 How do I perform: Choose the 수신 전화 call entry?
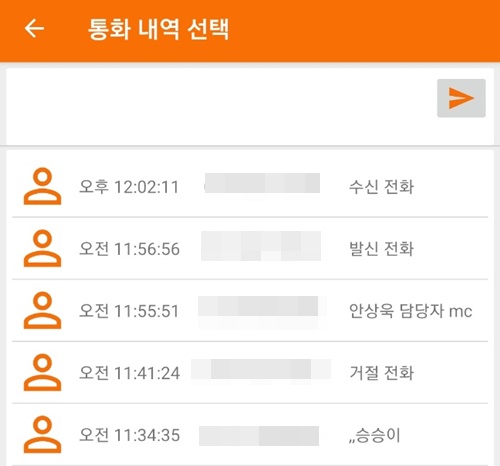pyautogui.click(x=250, y=186)
